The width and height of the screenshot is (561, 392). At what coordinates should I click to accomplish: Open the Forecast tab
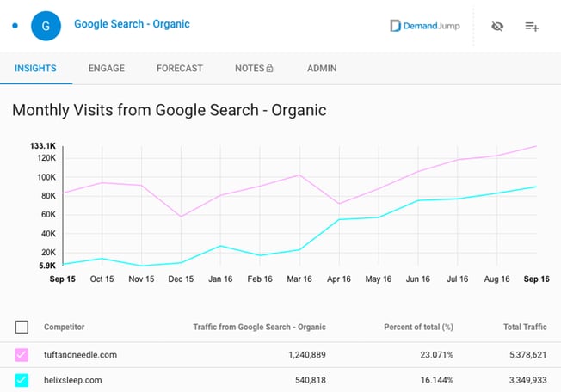point(180,68)
